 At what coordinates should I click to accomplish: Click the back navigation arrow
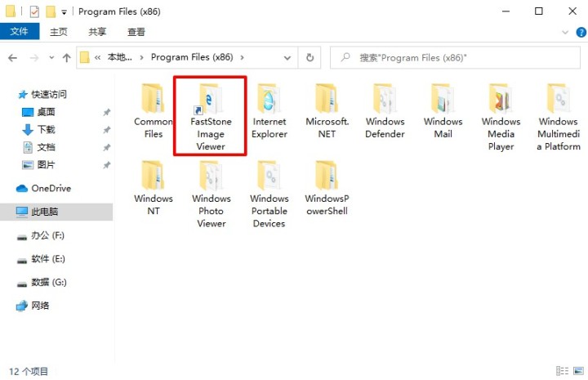[x=13, y=58]
